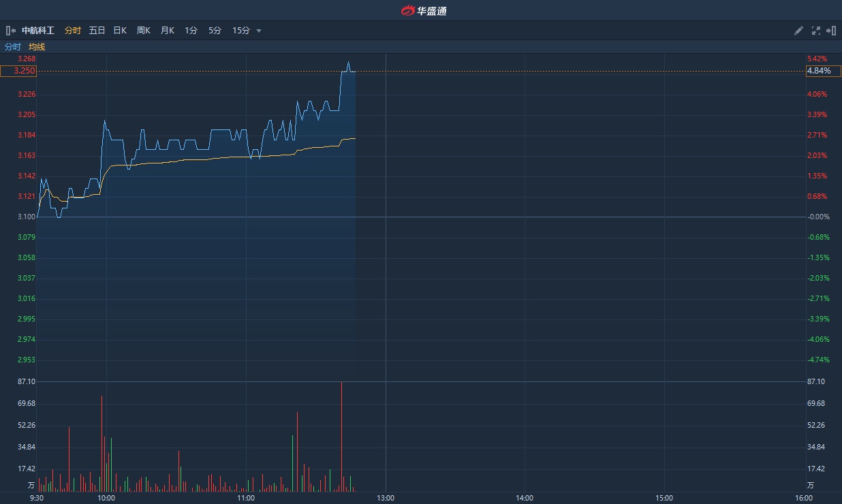Select the 15分 interval

pos(241,31)
